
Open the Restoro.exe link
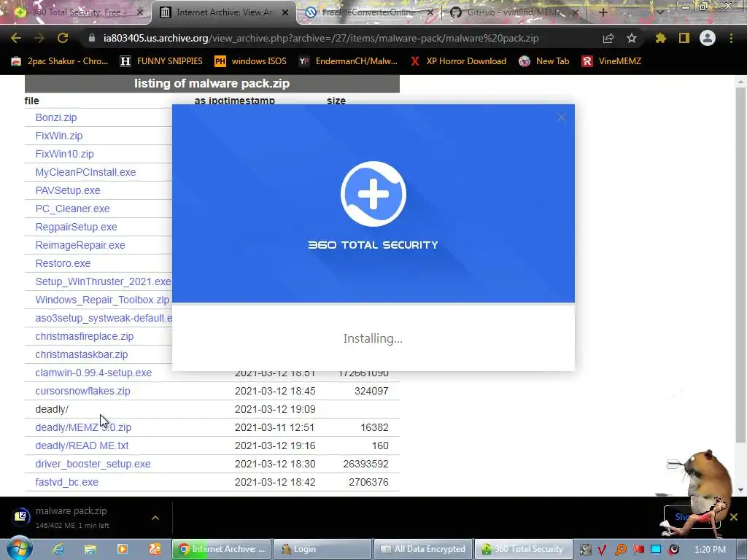(63, 263)
